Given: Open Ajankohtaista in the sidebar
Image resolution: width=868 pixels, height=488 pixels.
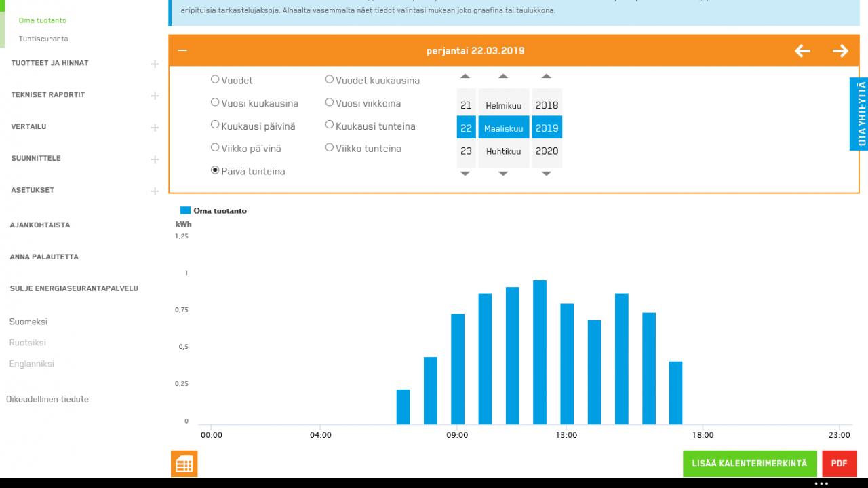Looking at the screenshot, I should click(40, 225).
